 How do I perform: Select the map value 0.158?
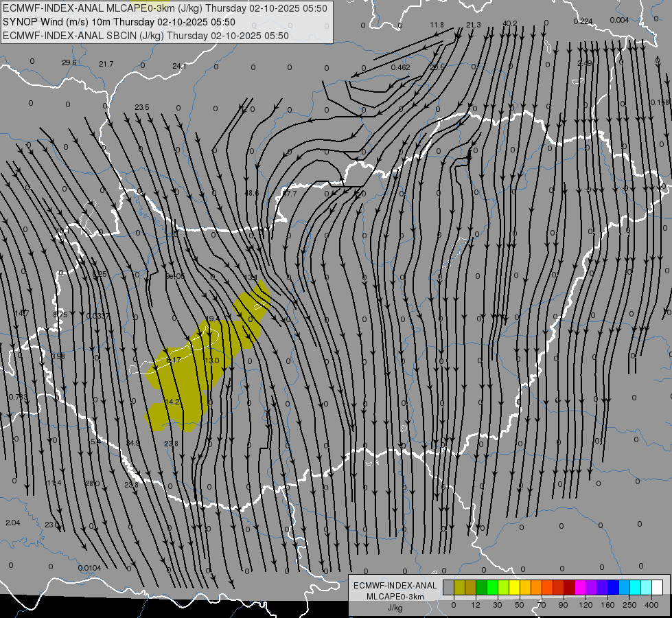[660, 102]
